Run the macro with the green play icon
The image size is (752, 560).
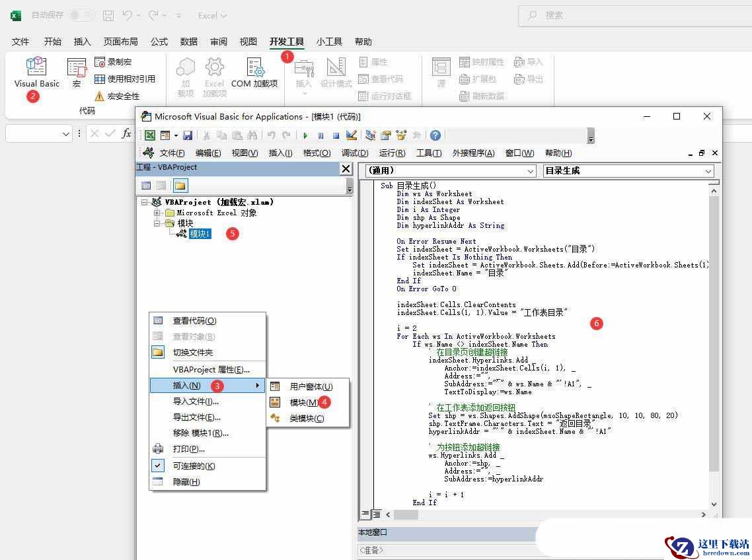coord(305,135)
